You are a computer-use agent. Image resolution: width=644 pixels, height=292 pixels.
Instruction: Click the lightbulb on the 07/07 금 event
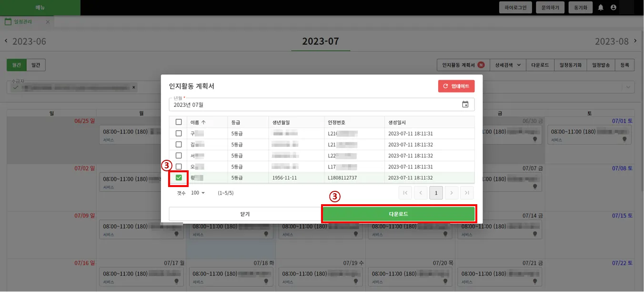click(x=534, y=187)
